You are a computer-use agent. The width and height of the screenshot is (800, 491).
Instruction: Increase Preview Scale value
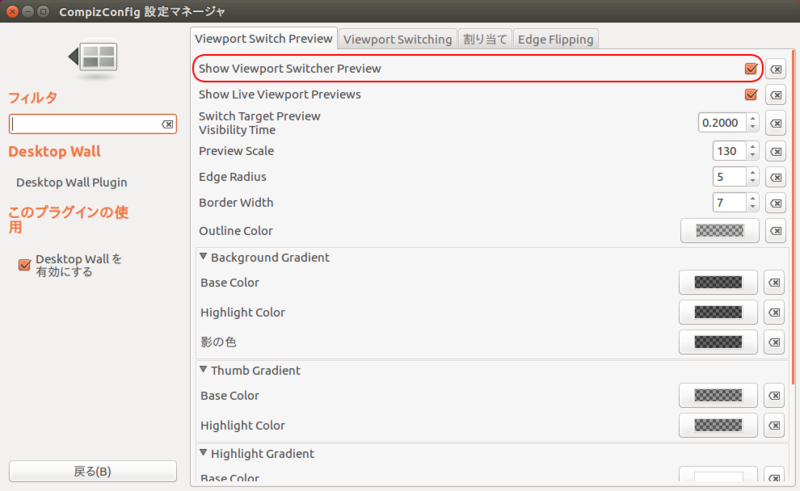[x=753, y=147]
